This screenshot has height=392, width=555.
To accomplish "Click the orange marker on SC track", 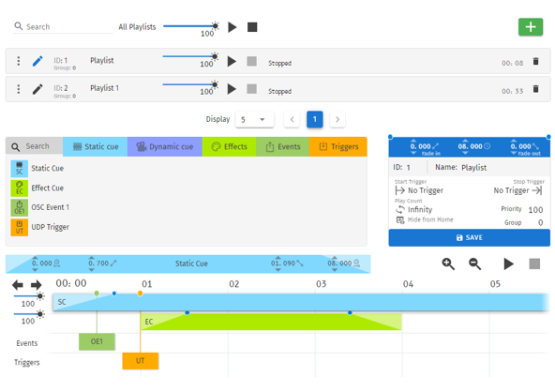I will pyautogui.click(x=141, y=294).
